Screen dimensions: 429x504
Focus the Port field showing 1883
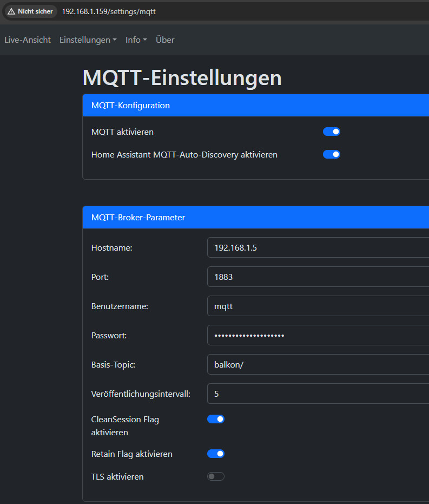(x=318, y=277)
